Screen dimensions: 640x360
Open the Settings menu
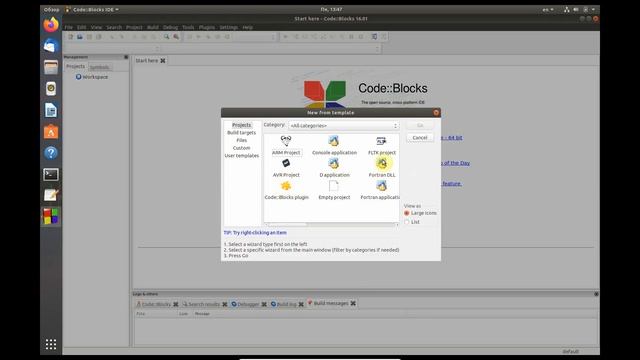click(229, 27)
